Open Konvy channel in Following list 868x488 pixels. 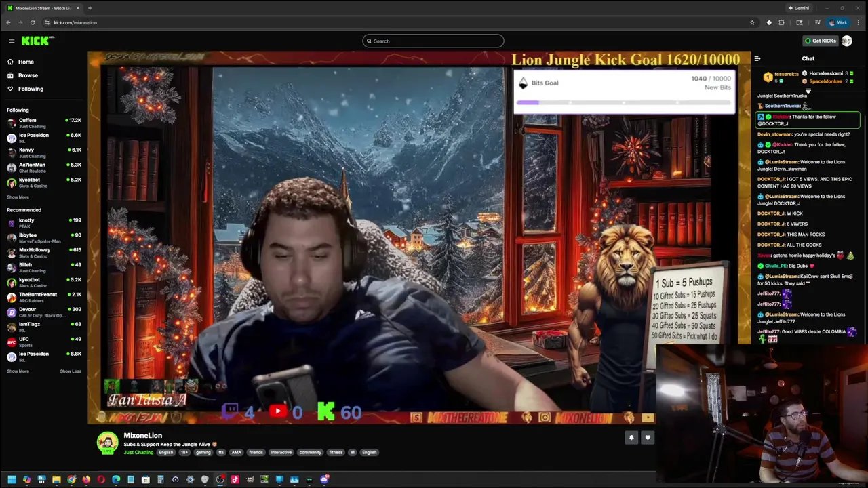click(43, 152)
